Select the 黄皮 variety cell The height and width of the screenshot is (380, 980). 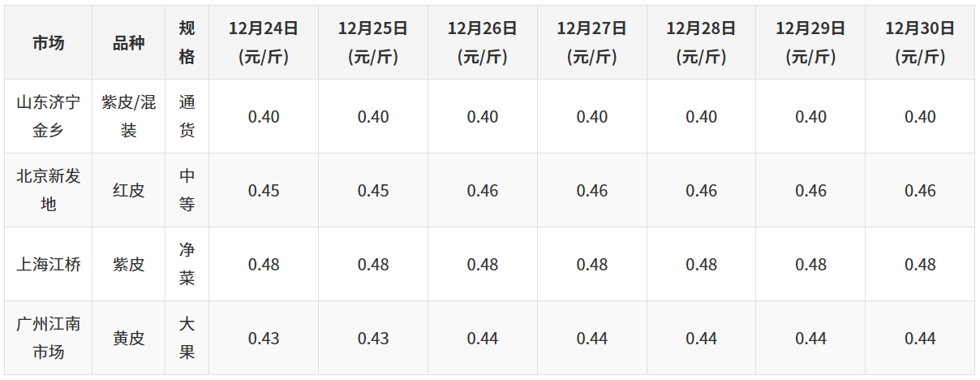click(x=128, y=338)
